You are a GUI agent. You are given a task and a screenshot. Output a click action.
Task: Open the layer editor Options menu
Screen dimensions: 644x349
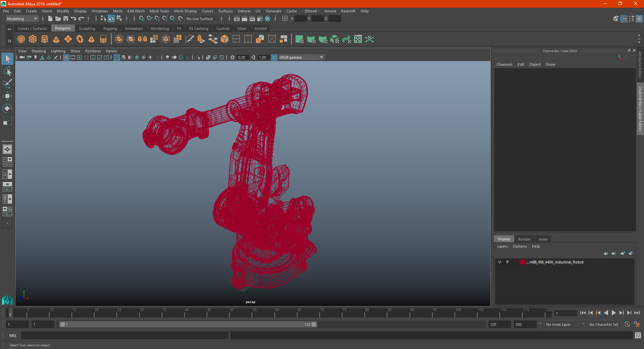pyautogui.click(x=520, y=246)
